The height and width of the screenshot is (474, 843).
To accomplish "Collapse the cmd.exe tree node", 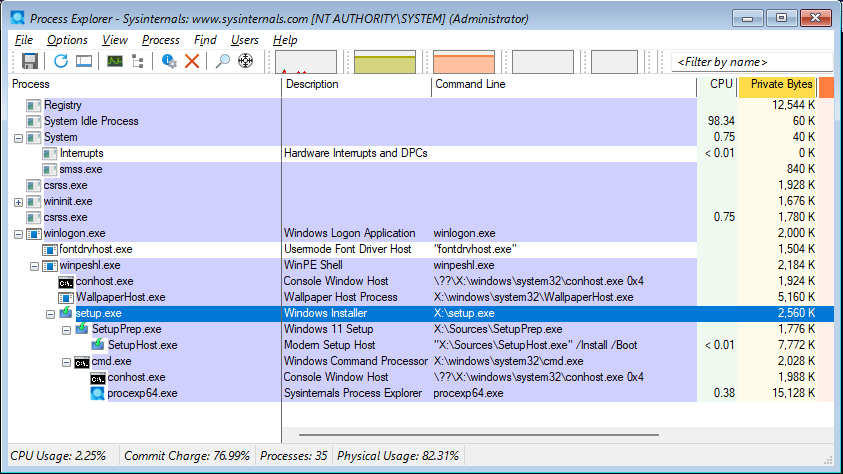I will [67, 362].
